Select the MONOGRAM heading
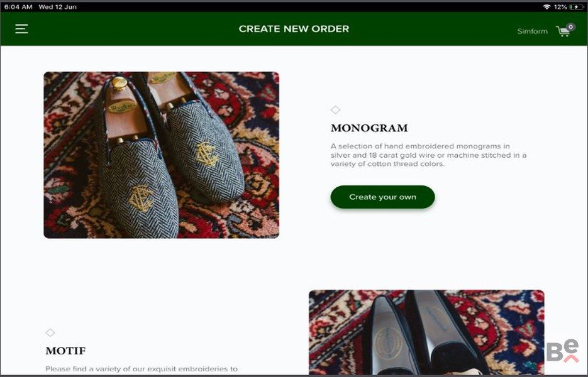This screenshot has height=377, width=588. 369,128
